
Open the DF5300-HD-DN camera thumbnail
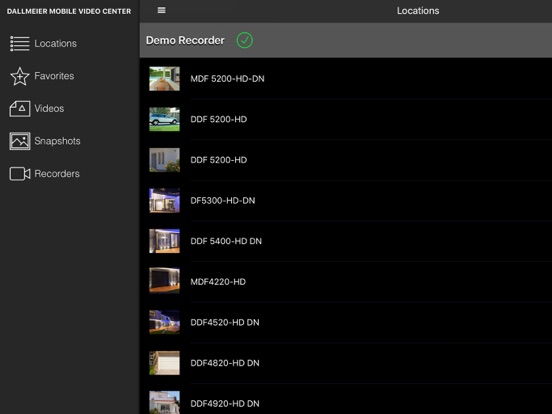point(164,200)
